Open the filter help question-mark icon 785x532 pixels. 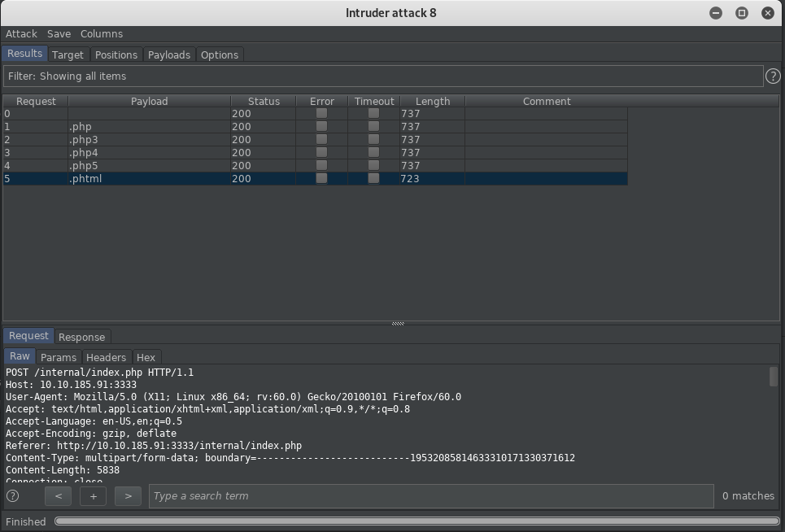pyautogui.click(x=773, y=76)
